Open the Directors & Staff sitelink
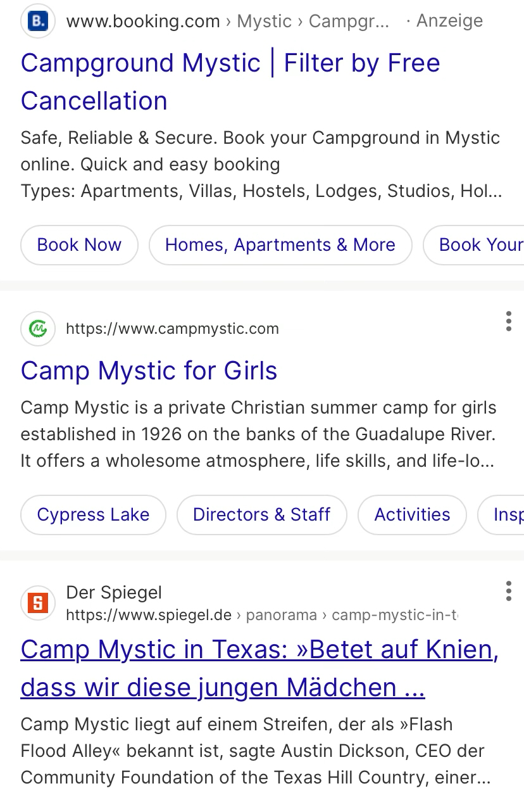This screenshot has width=524, height=812. (x=261, y=514)
